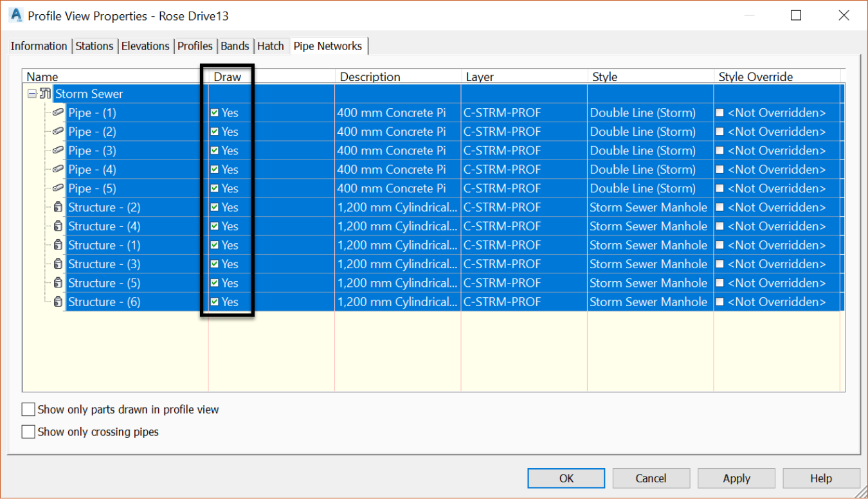The image size is (868, 499).
Task: Uncheck Draw for Pipe - (2)
Action: (x=215, y=131)
